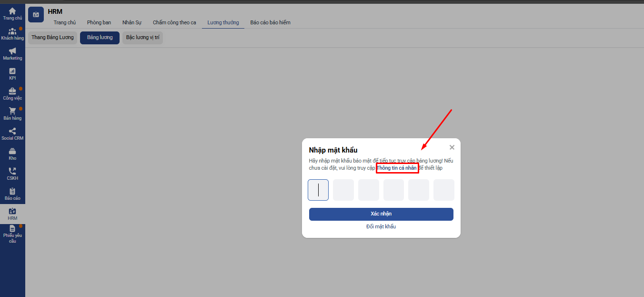Open Khách hàng customers icon
This screenshot has width=644, height=297.
[12, 31]
